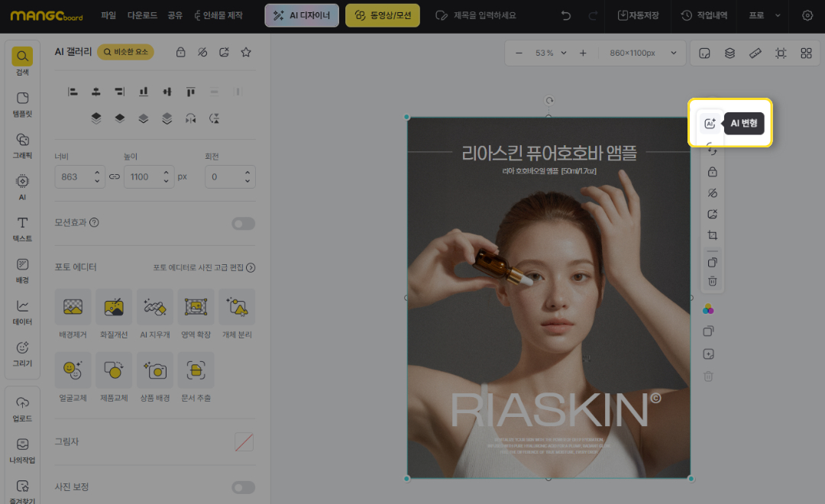Viewport: 825px width, 504px height.
Task: Open the 53% zoom level dropdown
Action: (x=550, y=53)
